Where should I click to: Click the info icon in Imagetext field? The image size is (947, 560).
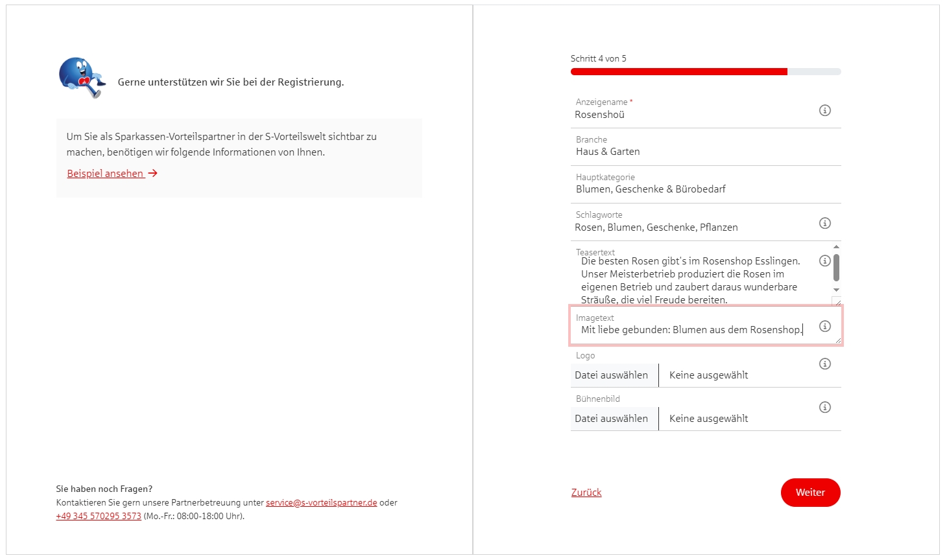point(825,326)
